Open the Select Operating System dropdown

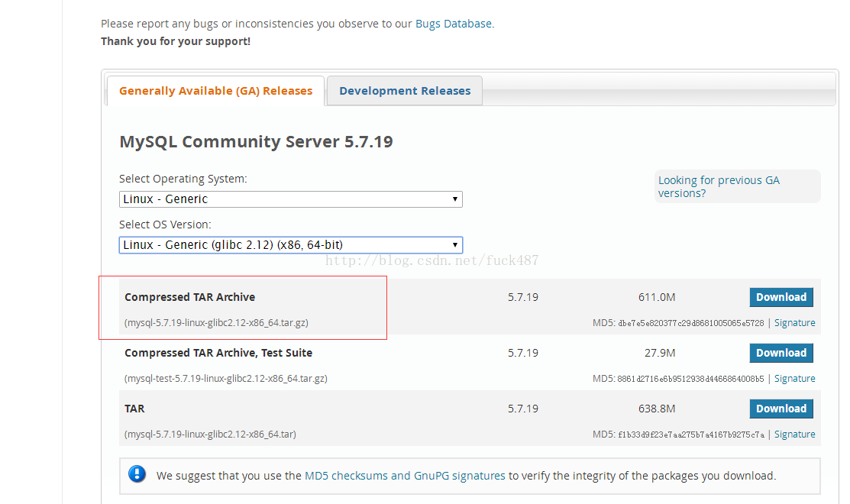290,199
